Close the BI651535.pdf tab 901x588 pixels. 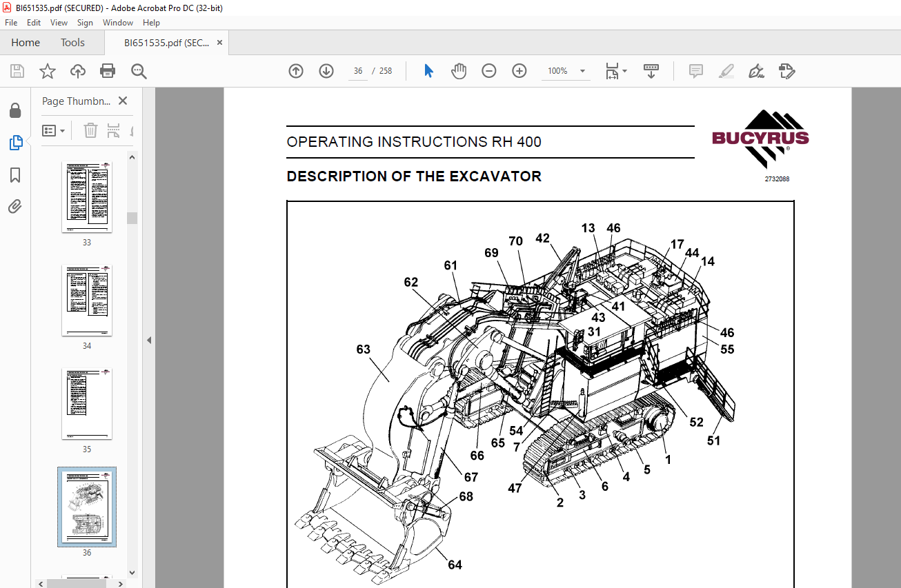point(220,43)
